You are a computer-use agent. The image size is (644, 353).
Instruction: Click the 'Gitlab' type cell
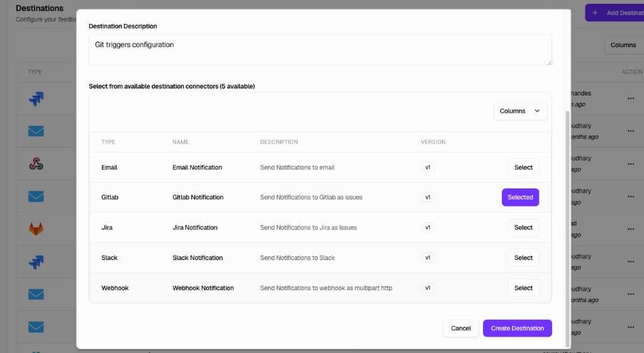click(x=109, y=197)
